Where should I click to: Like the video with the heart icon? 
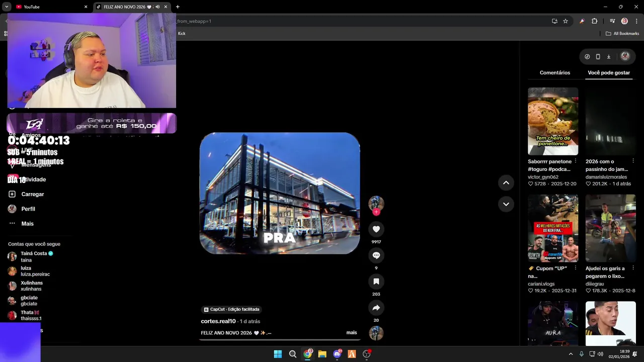coord(376,229)
